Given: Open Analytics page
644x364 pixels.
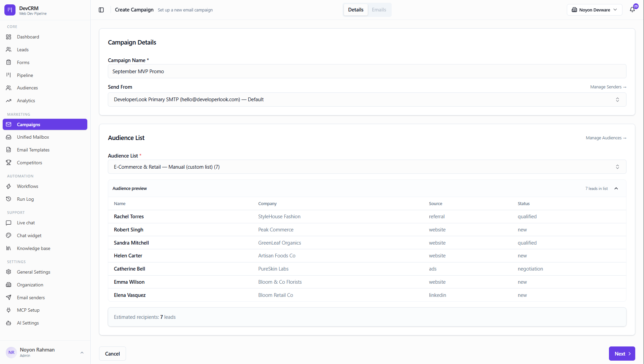Looking at the screenshot, I should click(45, 101).
